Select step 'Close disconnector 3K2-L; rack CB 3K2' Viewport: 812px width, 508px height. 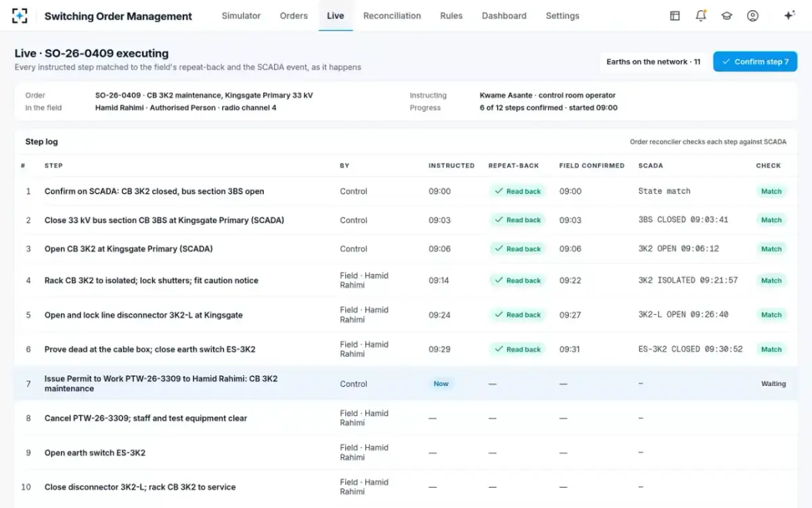[140, 488]
